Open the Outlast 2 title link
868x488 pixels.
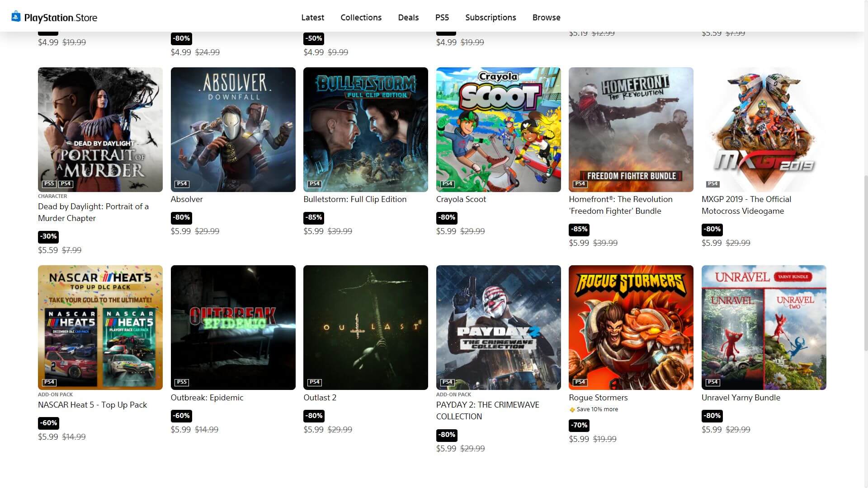pos(320,398)
